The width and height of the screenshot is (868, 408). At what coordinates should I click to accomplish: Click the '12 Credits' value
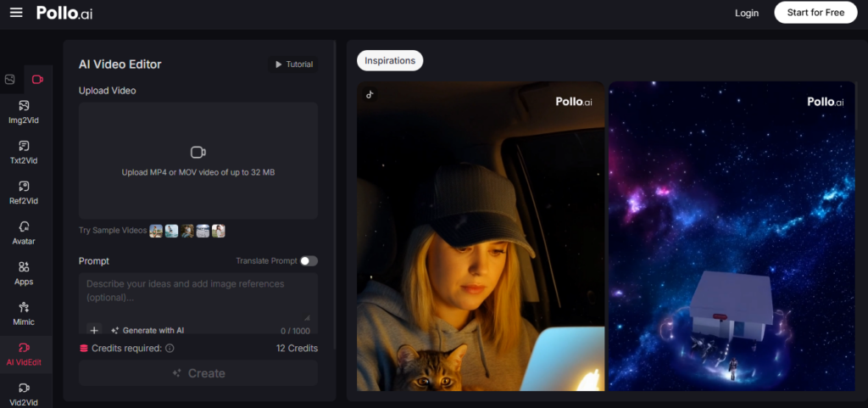[x=298, y=349]
